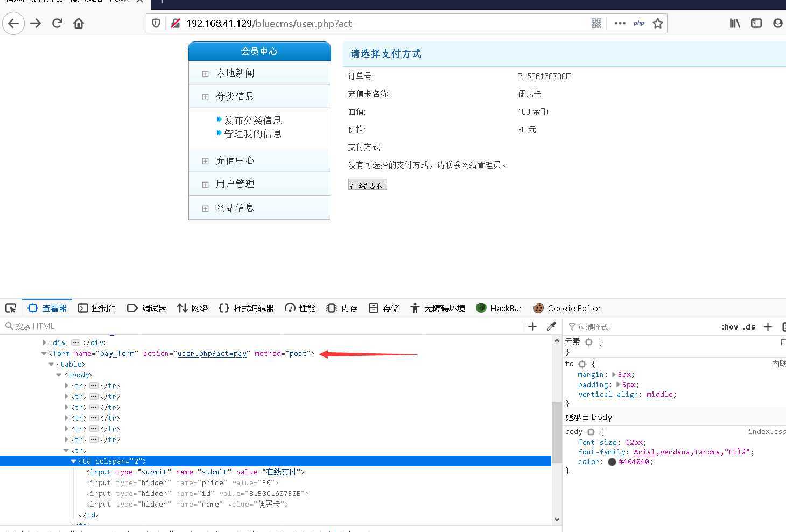Open the Cookie Editor devtools tab
786x532 pixels.
567,308
